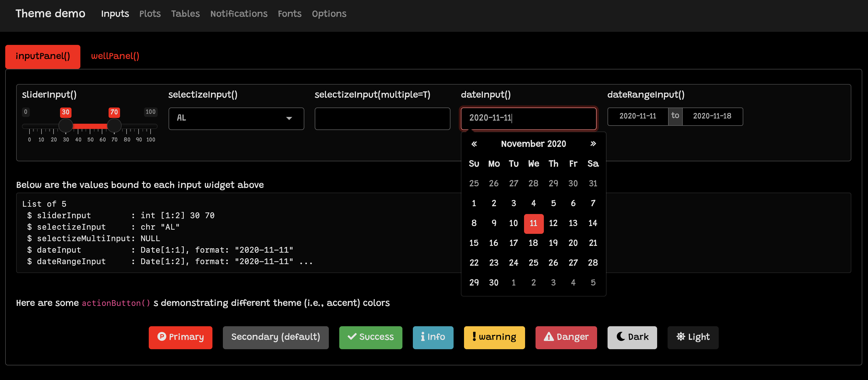868x380 pixels.
Task: Choose November 24 in the calendar
Action: 514,263
